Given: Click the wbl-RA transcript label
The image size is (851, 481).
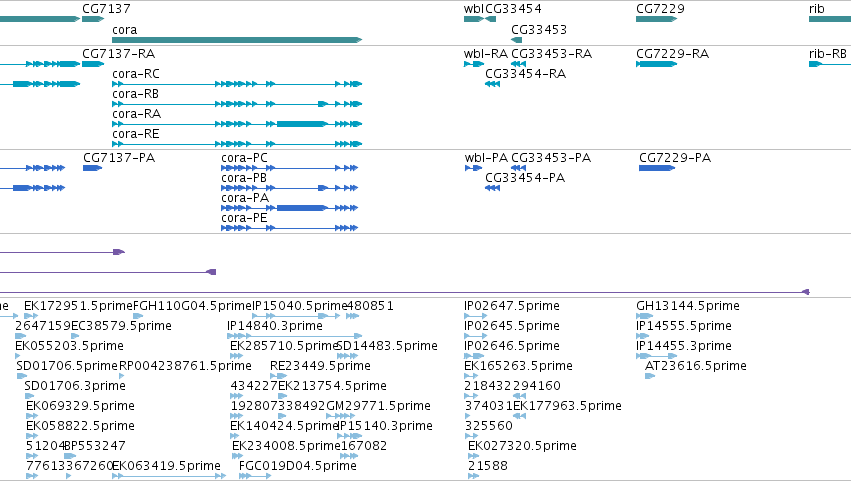Looking at the screenshot, I should coord(486,54).
